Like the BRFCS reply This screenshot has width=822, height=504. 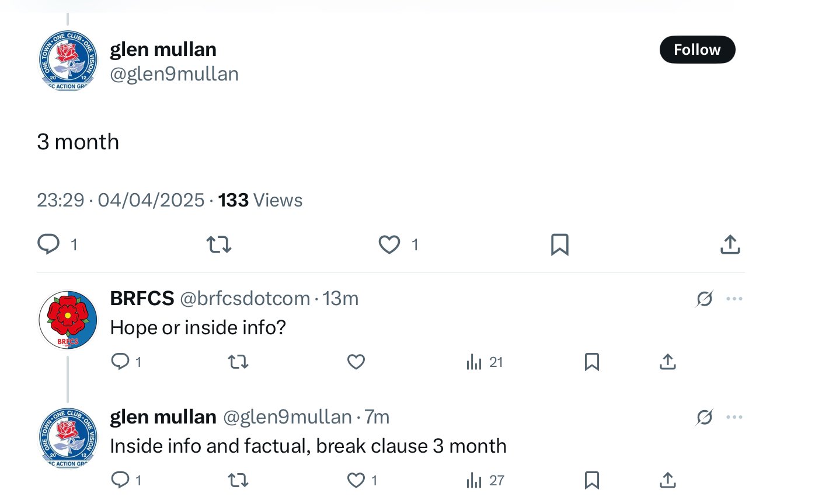pyautogui.click(x=356, y=362)
